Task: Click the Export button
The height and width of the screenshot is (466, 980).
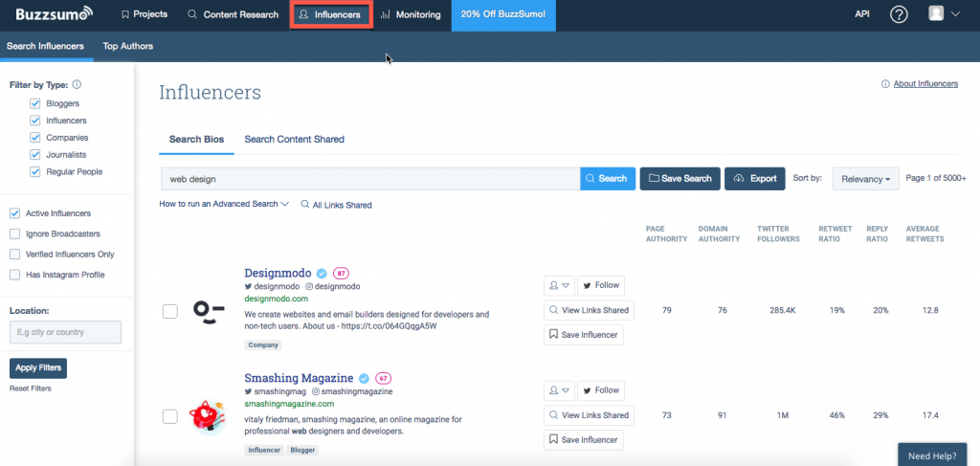Action: click(755, 179)
